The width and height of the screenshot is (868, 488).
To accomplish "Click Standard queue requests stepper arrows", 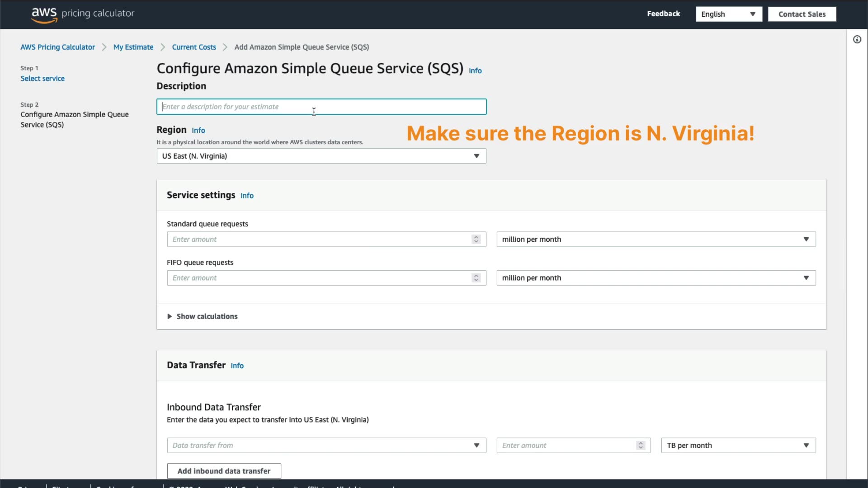I will 476,239.
